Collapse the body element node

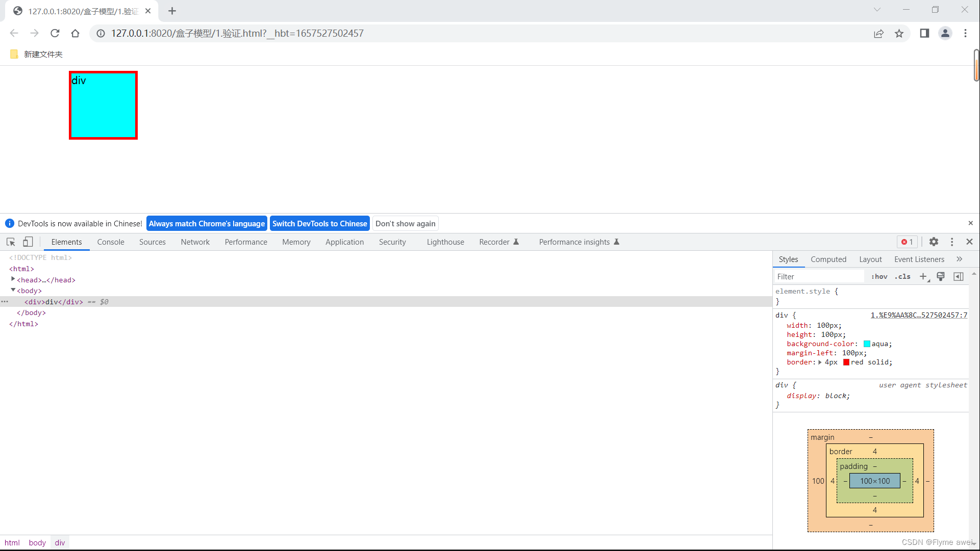pos(13,290)
